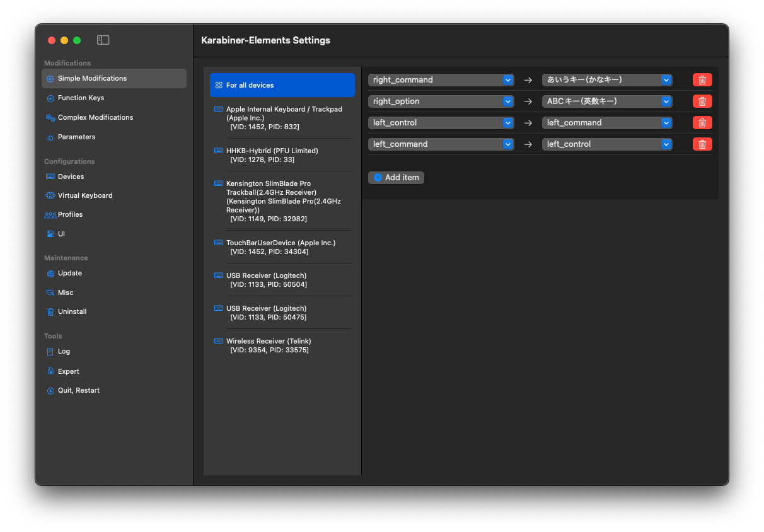Click the Simple Modifications gear icon

point(50,79)
